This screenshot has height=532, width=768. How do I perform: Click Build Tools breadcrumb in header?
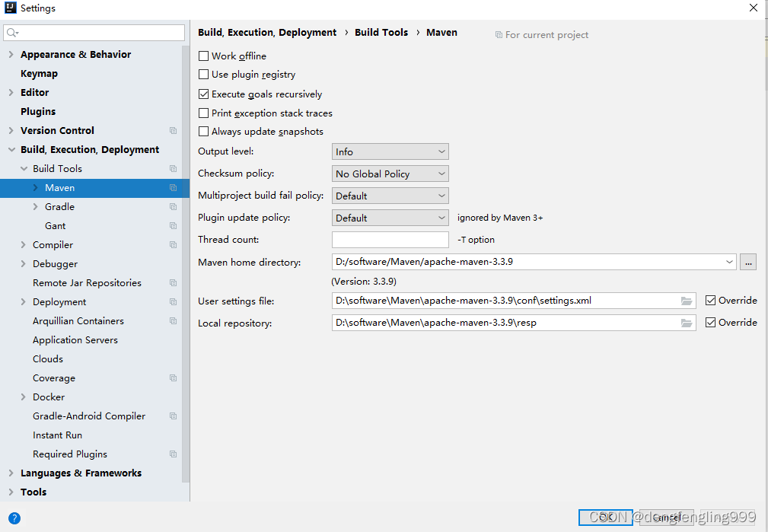point(381,32)
